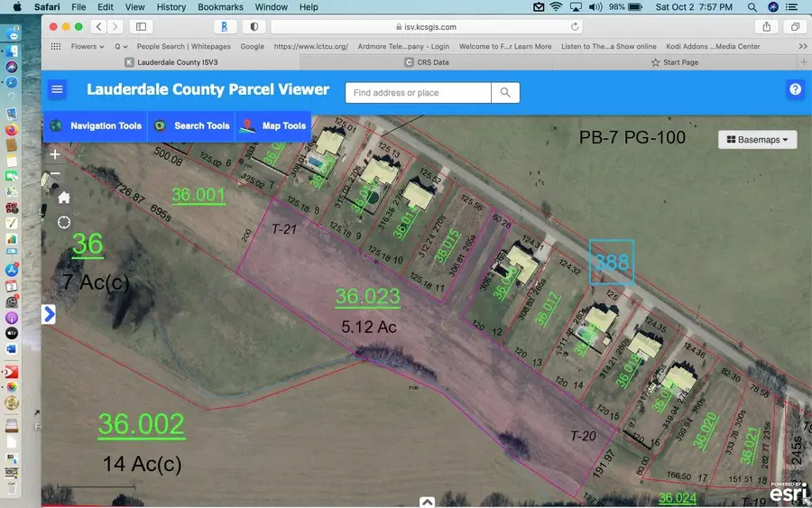
Task: Click parcel label 36.002
Action: click(141, 425)
